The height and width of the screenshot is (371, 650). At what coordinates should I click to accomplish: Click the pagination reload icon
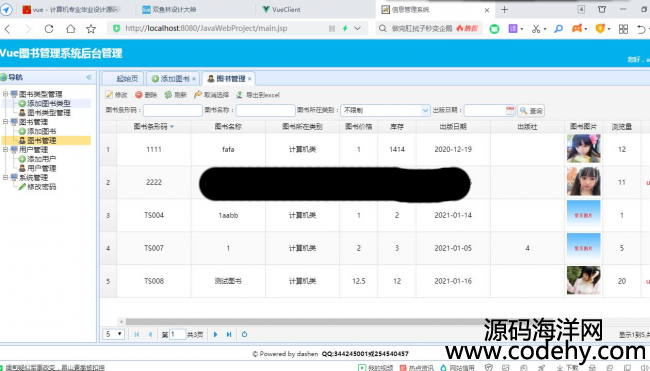point(245,334)
